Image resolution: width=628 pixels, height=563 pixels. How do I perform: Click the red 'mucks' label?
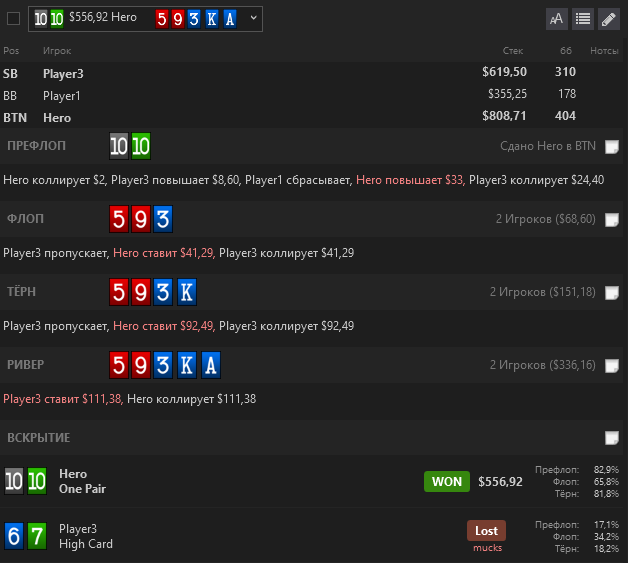click(x=487, y=548)
